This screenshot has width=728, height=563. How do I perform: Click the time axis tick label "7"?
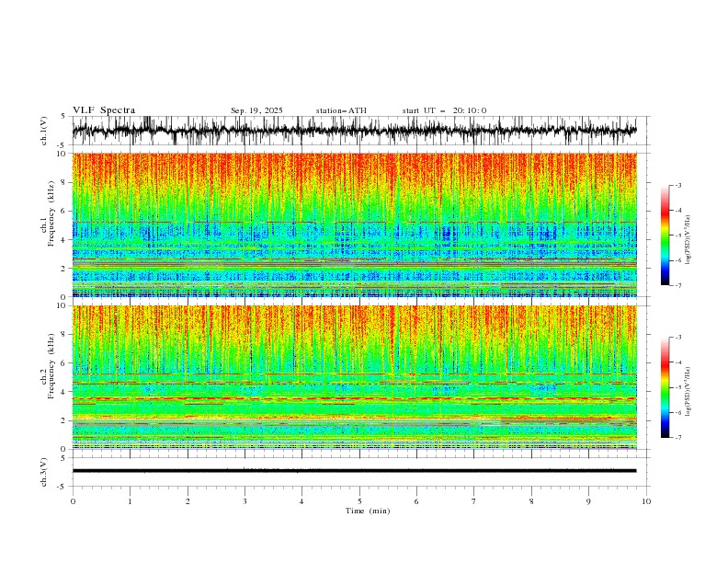click(x=474, y=501)
